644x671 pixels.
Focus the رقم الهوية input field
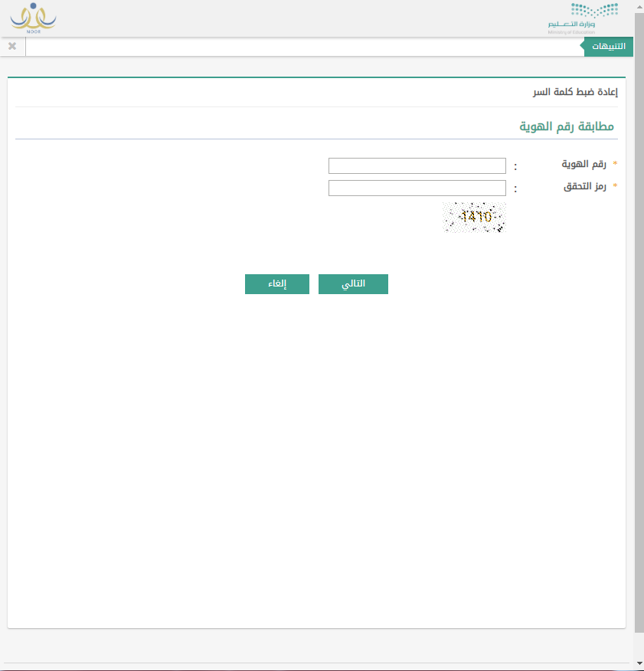417,166
